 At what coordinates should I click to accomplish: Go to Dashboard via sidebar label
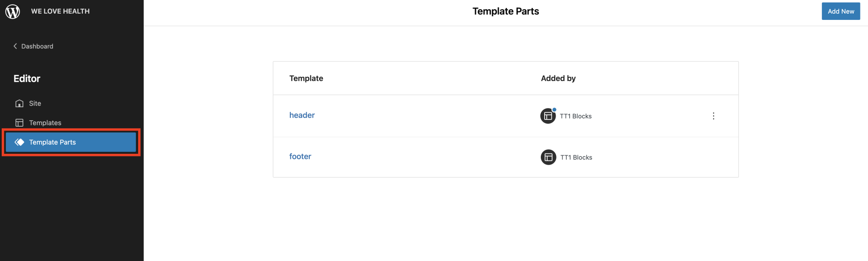(x=37, y=46)
